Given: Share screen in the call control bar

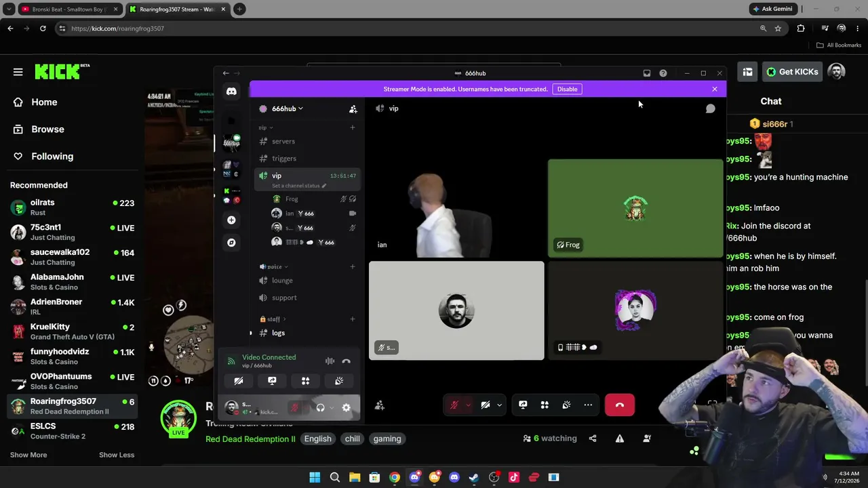Looking at the screenshot, I should click(x=523, y=405).
